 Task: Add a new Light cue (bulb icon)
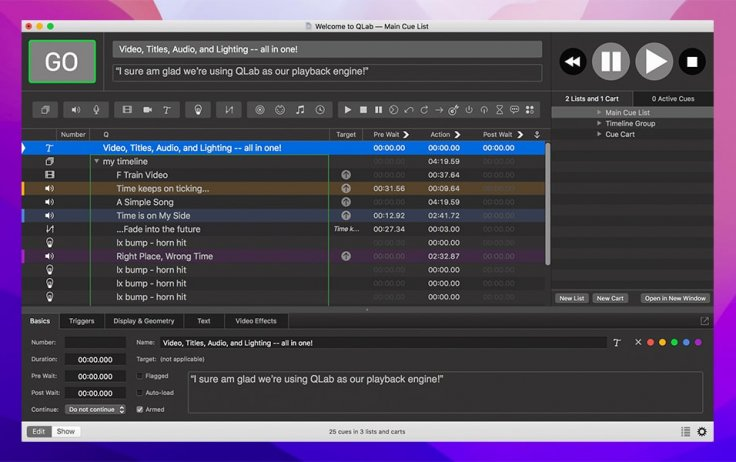[198, 109]
